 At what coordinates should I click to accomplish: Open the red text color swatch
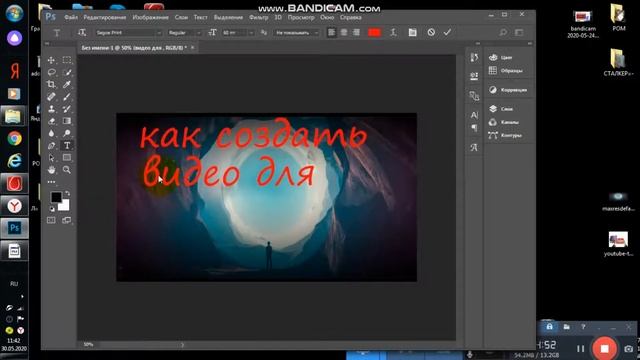click(x=374, y=33)
